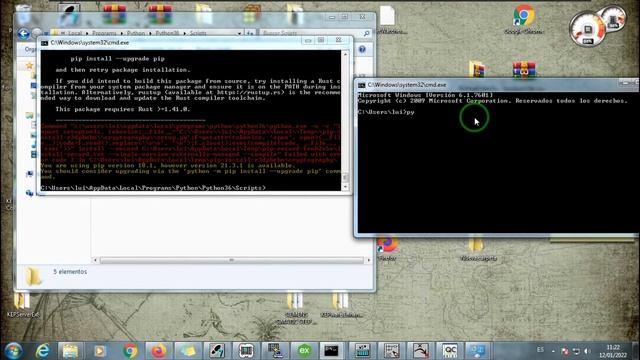This screenshot has height=360, width=640.
Task: Open Google Chrome from the taskbar
Action: (x=130, y=351)
